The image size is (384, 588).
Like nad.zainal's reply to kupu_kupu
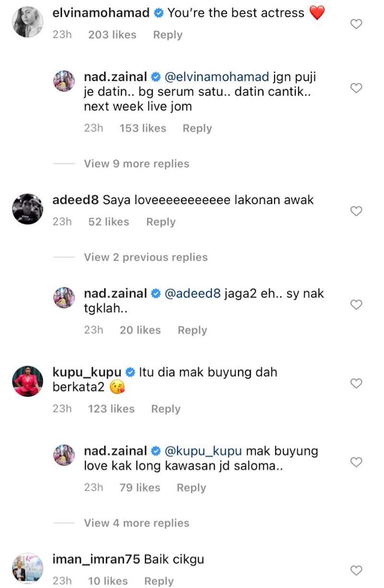tap(356, 462)
